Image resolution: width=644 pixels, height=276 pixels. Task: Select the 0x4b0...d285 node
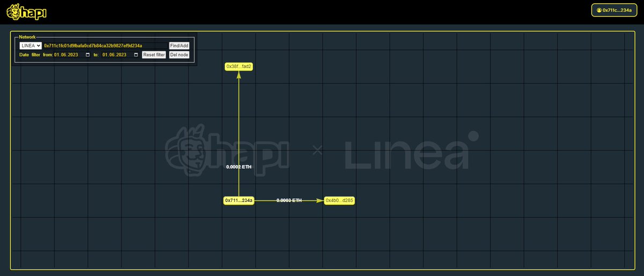[340, 200]
